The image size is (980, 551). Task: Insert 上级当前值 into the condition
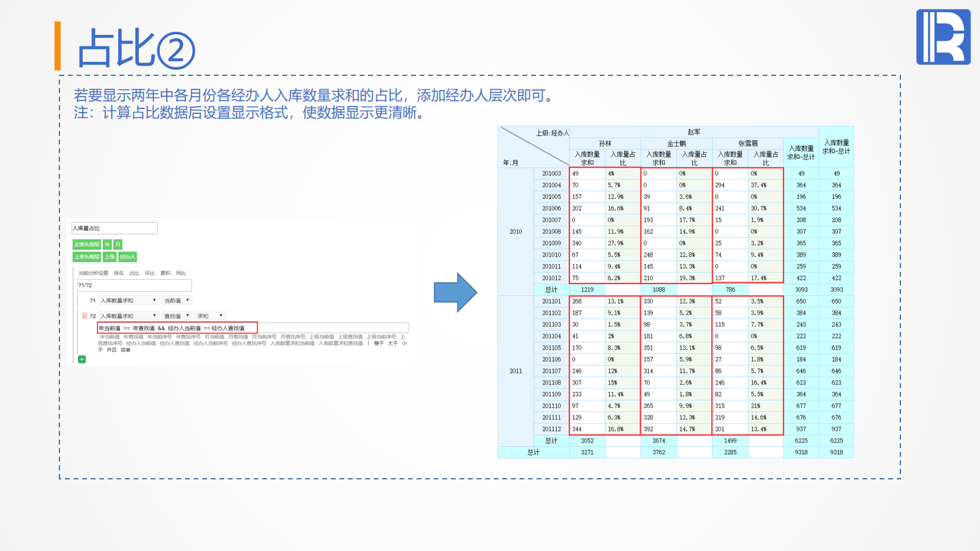click(322, 337)
